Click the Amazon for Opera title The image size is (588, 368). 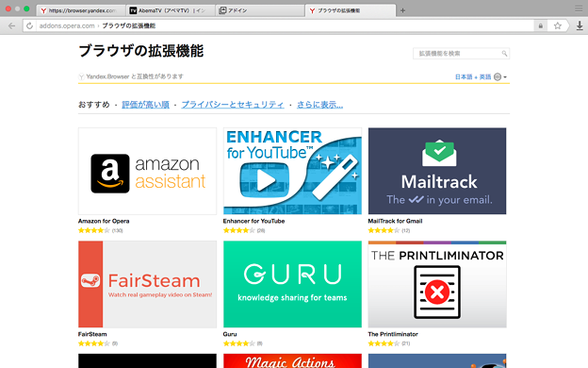point(104,221)
